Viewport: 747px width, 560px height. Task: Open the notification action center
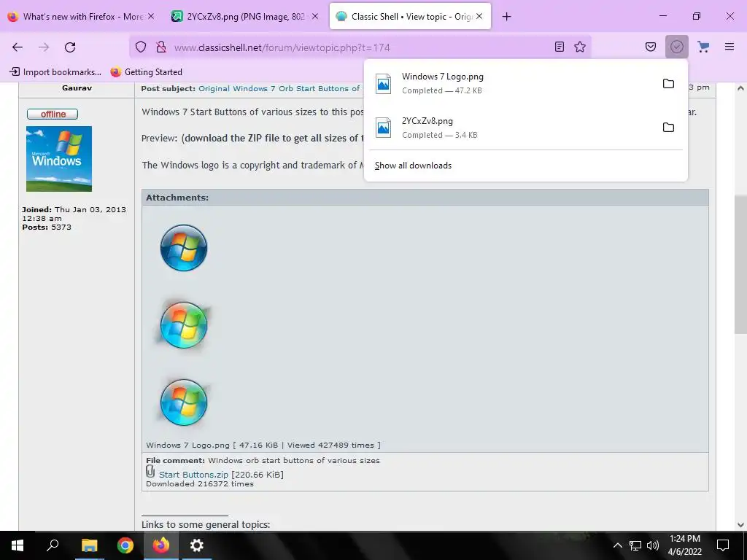723,545
